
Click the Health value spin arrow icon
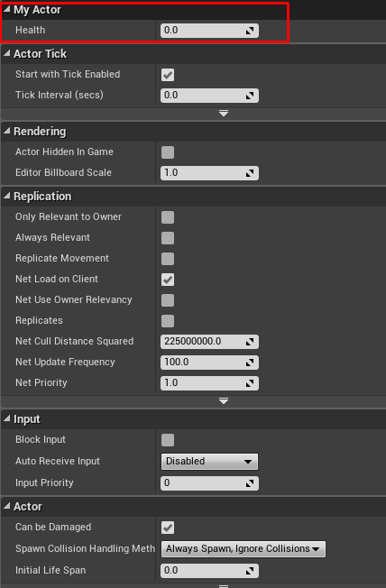pyautogui.click(x=250, y=31)
